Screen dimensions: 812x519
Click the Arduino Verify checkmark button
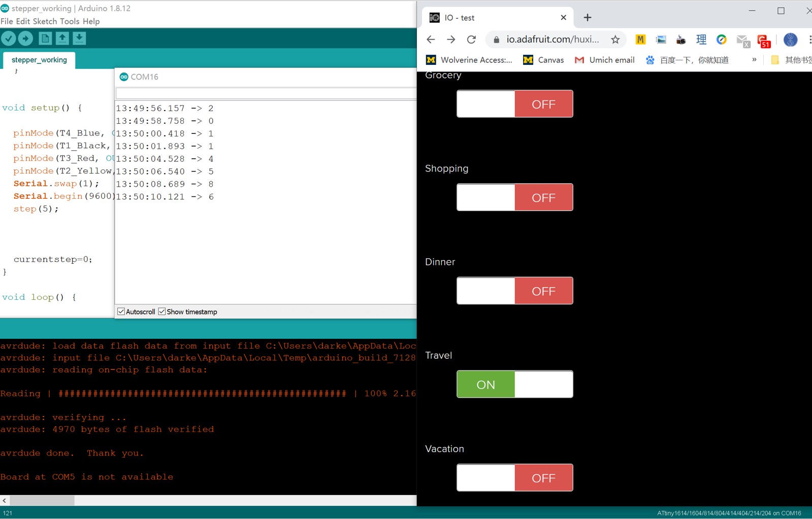[x=9, y=38]
